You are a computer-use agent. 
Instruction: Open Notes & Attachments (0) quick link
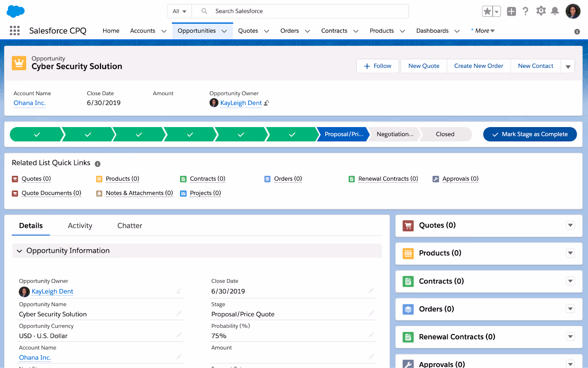coord(139,193)
